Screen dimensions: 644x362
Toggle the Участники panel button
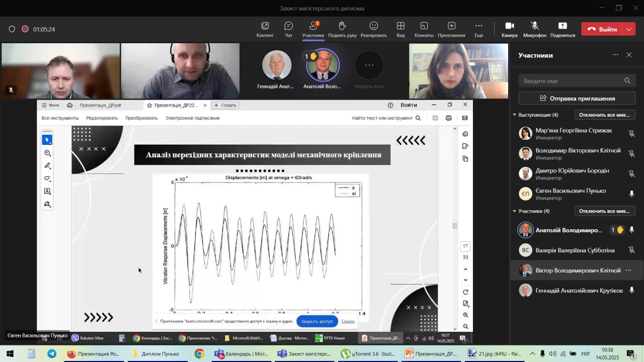pyautogui.click(x=313, y=29)
